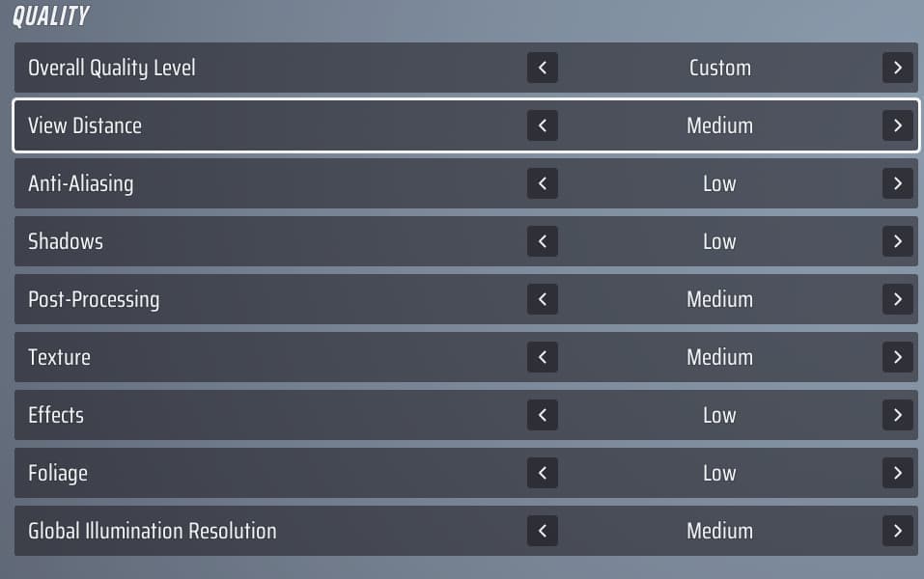Viewport: 924px width, 579px height.
Task: Click the left arrow on Post-Processing
Action: click(x=542, y=299)
